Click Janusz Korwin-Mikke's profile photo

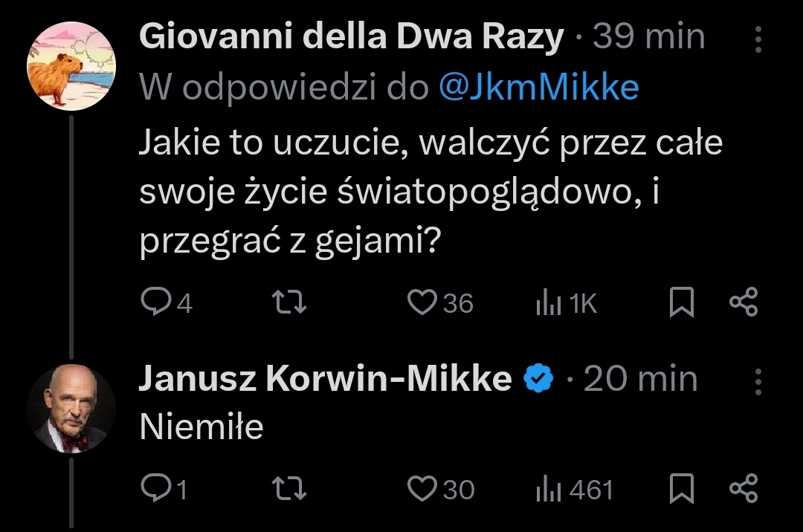pyautogui.click(x=71, y=408)
